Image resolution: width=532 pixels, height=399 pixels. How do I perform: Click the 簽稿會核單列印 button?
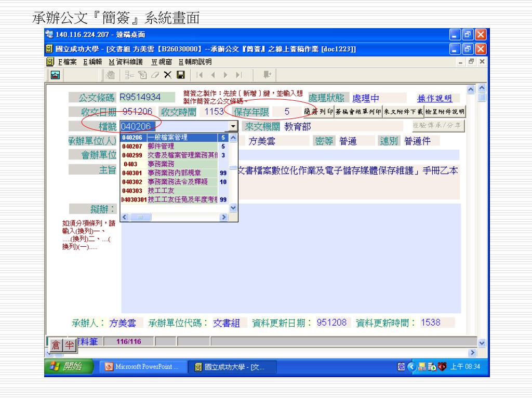pos(358,112)
